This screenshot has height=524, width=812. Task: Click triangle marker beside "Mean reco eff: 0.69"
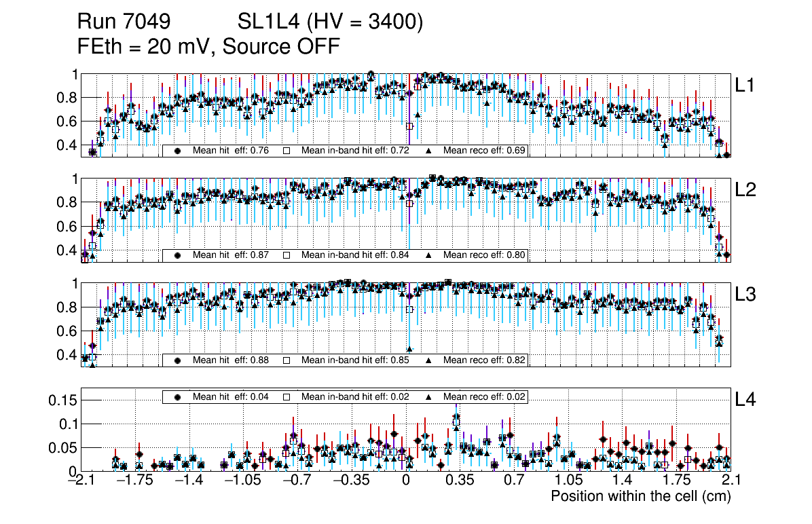click(430, 151)
